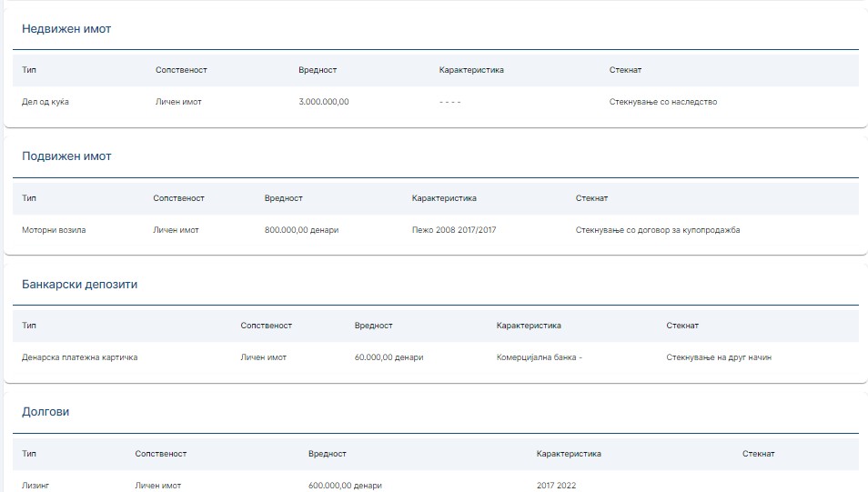Select the "Дел од куќа" type cell
This screenshot has height=492, width=868.
pyautogui.click(x=45, y=102)
